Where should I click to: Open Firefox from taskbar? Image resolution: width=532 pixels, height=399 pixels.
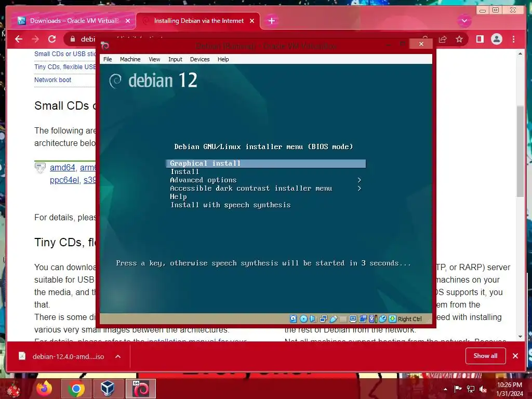click(44, 389)
